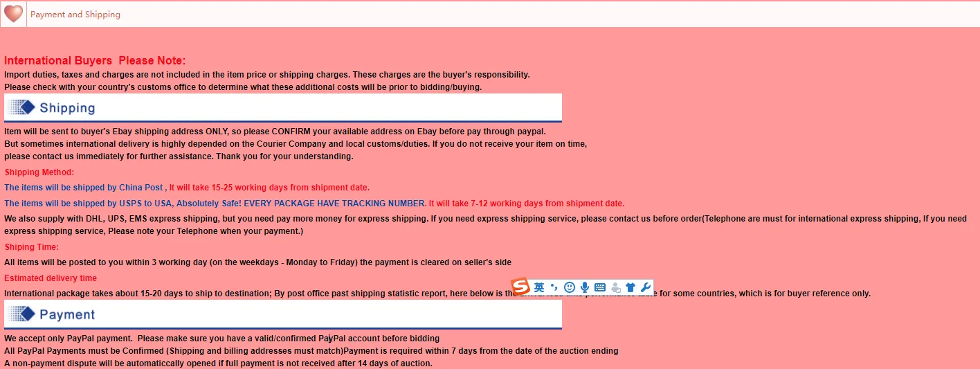The image size is (980, 369).
Task: Open the wrench toolbox icon on IME toolbar
Action: pos(646,287)
